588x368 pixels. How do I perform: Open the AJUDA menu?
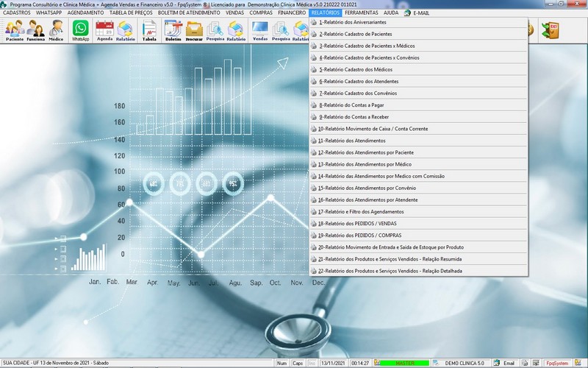391,13
